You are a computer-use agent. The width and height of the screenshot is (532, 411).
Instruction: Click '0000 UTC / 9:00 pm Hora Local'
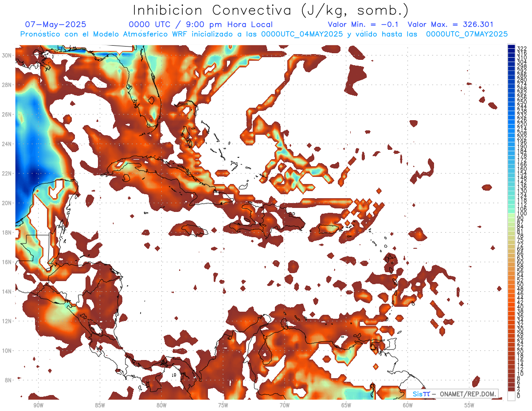(x=200, y=24)
